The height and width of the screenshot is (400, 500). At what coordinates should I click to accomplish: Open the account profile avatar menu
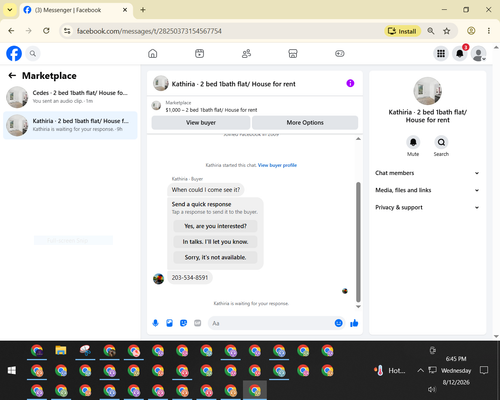(479, 53)
